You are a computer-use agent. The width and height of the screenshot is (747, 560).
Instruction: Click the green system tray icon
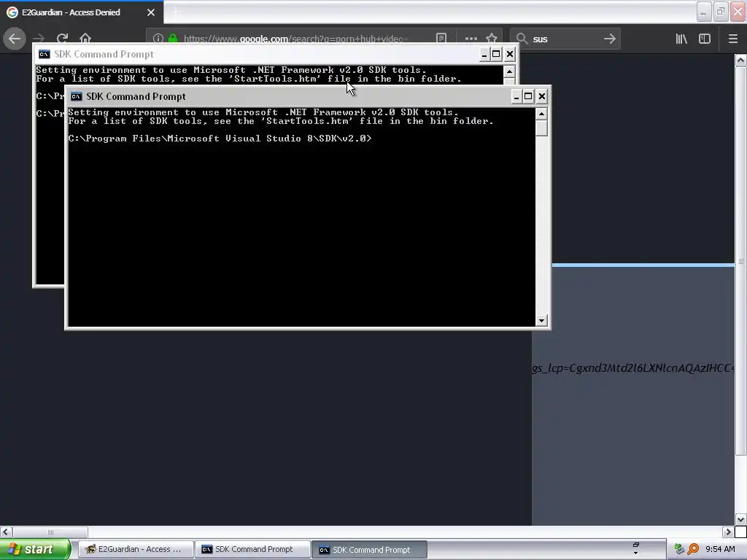679,549
